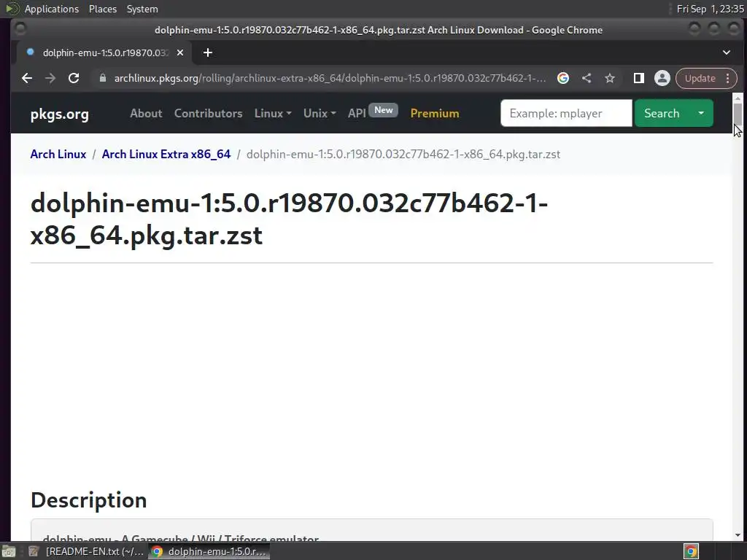Image resolution: width=747 pixels, height=560 pixels.
Task: Bookmark this page with the star
Action: [610, 78]
